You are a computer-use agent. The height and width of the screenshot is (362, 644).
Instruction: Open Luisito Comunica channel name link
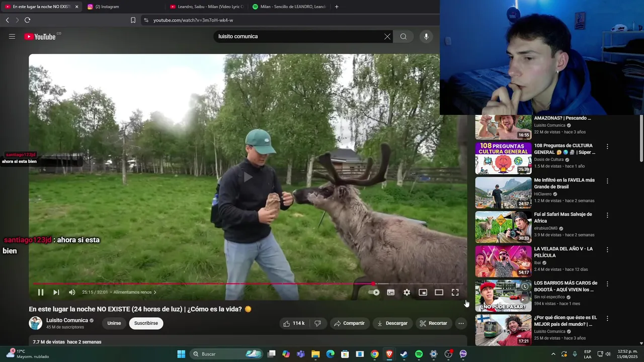(67, 320)
